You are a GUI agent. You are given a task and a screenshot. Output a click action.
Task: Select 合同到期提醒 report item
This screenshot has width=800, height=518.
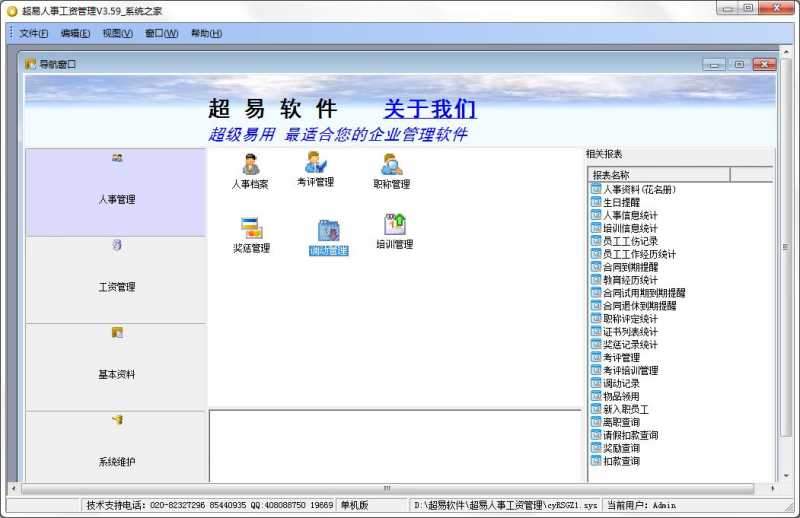[630, 267]
